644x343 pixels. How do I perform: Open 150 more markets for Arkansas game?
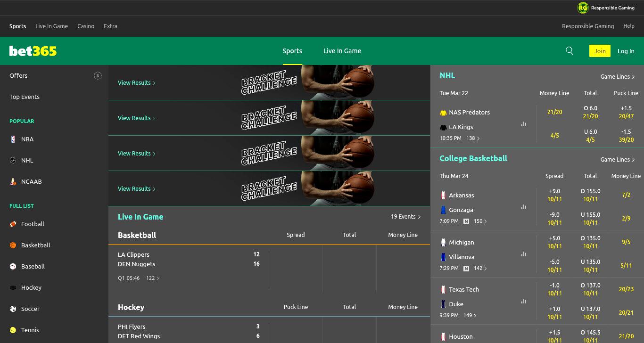click(x=480, y=221)
